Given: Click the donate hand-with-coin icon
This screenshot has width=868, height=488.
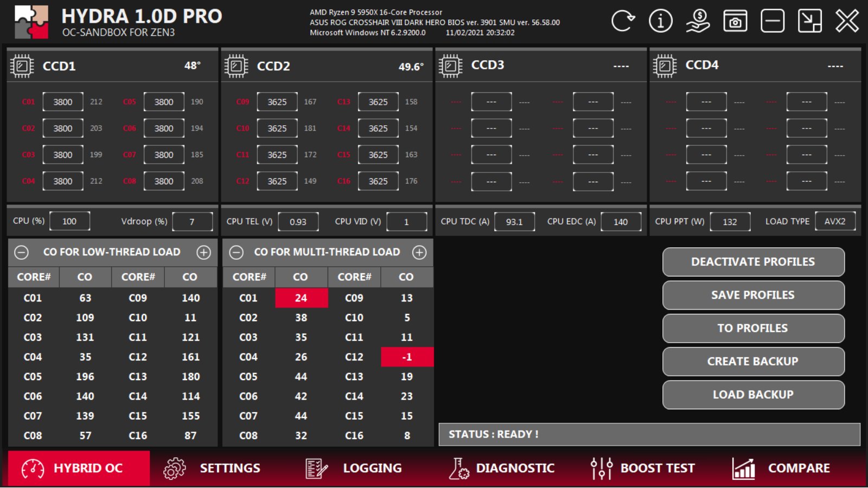Looking at the screenshot, I should click(698, 21).
